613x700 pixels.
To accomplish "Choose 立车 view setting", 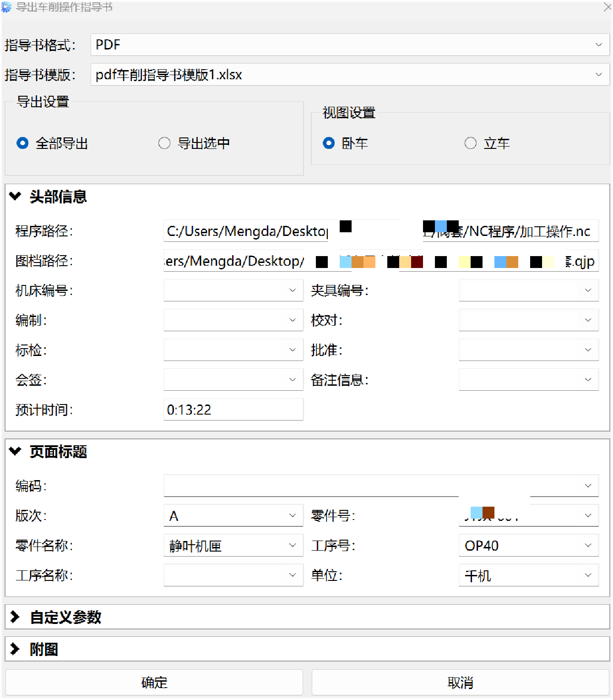I will point(470,143).
